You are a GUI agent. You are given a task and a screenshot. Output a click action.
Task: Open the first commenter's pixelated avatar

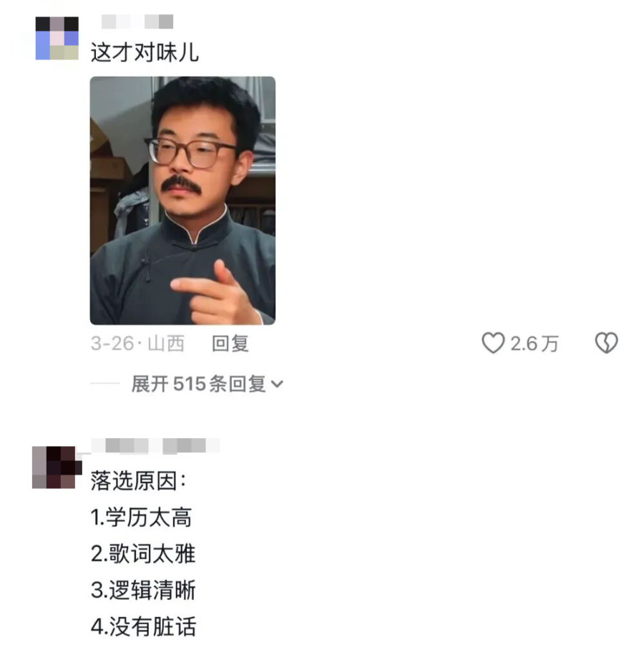pos(57,38)
